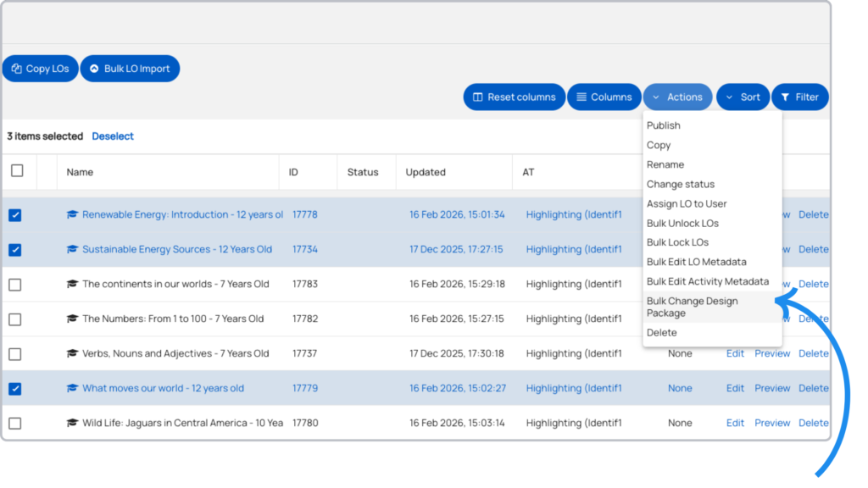Check The continents in our worlds checkbox
The image size is (868, 488).
(15, 285)
